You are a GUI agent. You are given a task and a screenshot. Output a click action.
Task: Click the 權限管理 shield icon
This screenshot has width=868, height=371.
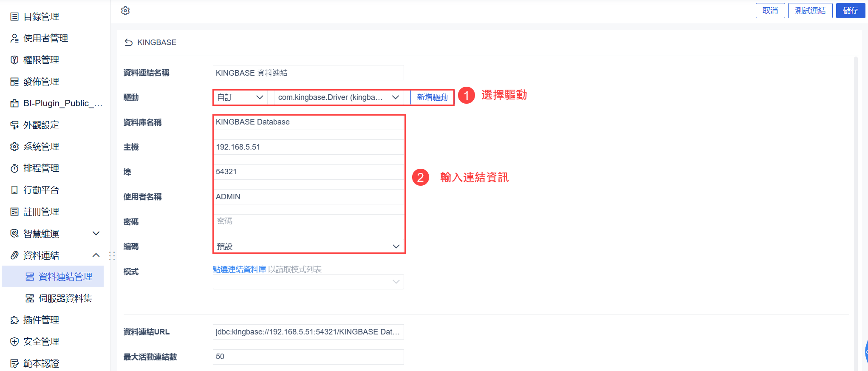click(14, 60)
